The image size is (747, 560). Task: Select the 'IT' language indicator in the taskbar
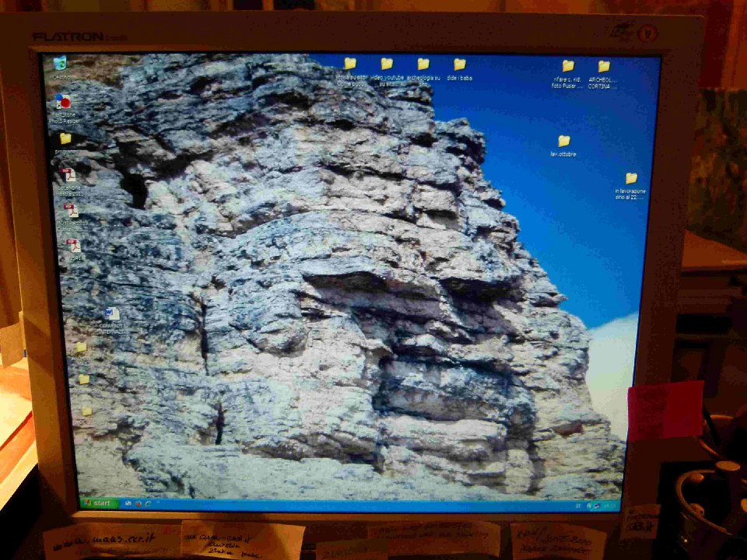click(578, 506)
